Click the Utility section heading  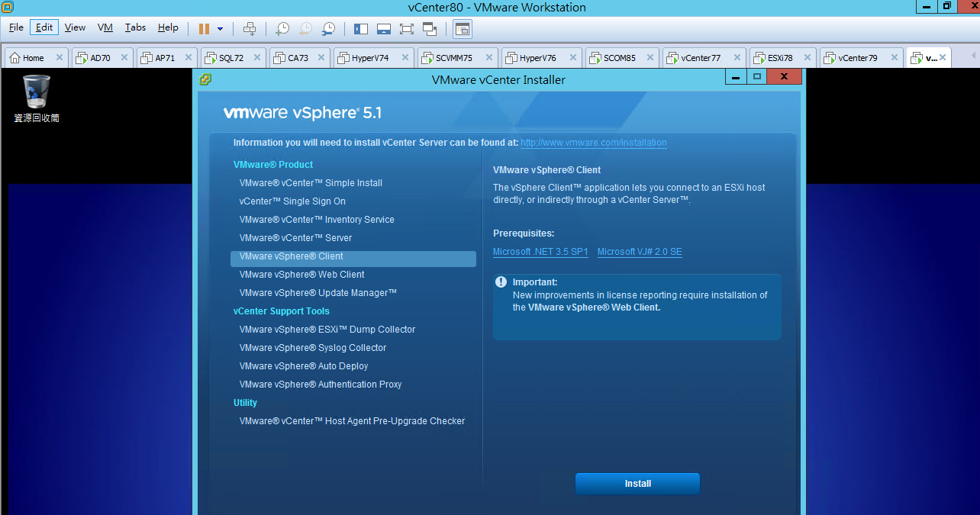pyautogui.click(x=245, y=403)
